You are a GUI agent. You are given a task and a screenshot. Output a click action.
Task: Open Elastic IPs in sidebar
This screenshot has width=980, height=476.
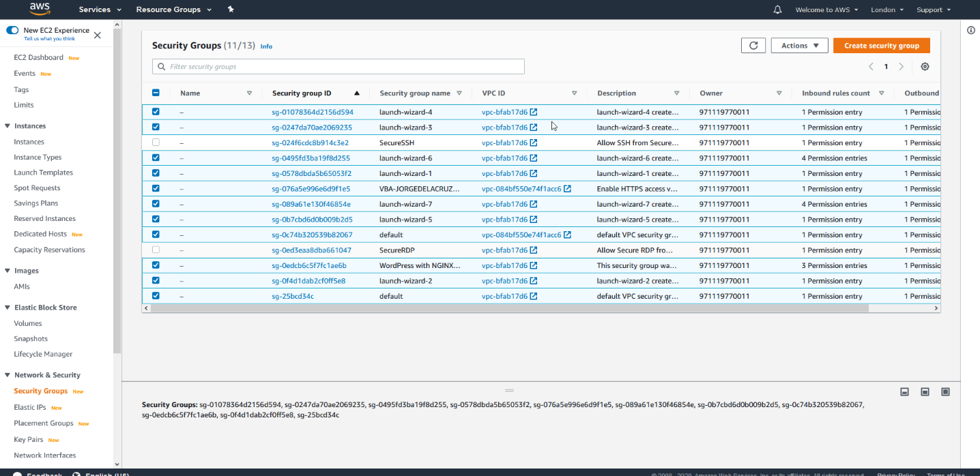click(30, 407)
